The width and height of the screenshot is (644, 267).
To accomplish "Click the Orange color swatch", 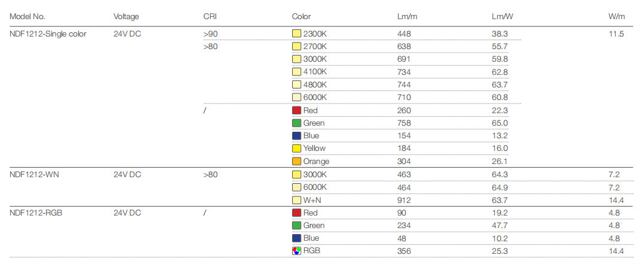I will coord(296,162).
